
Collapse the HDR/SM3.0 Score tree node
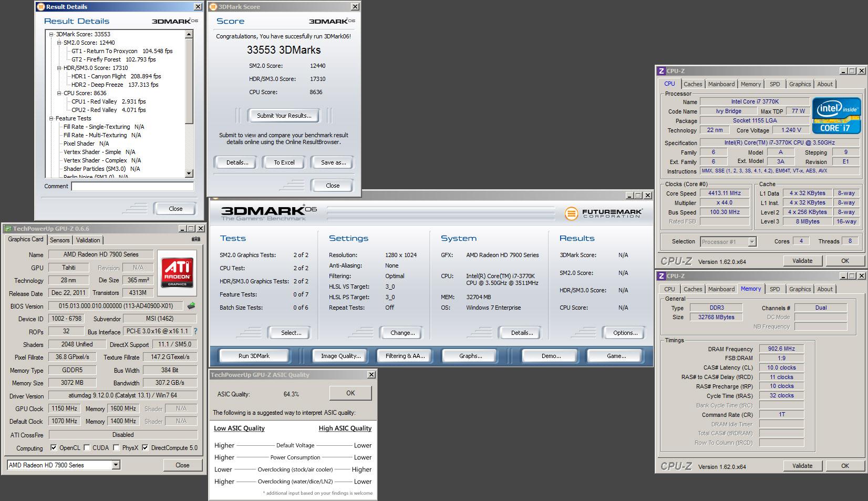59,68
